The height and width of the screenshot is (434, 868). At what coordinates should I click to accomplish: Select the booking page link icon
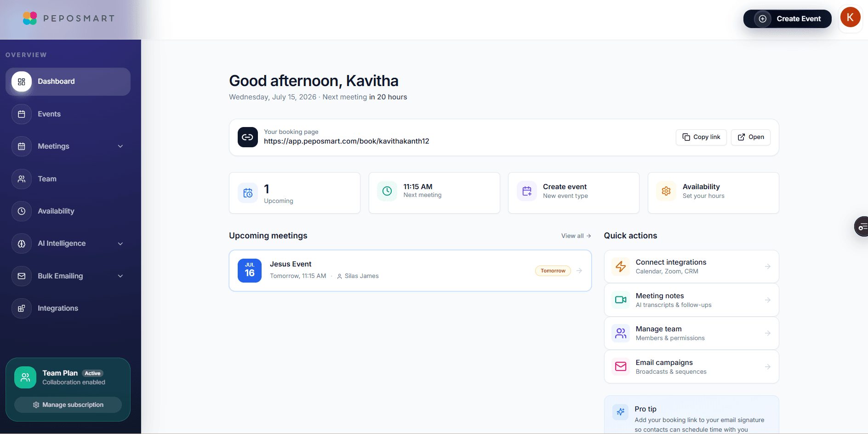[248, 137]
